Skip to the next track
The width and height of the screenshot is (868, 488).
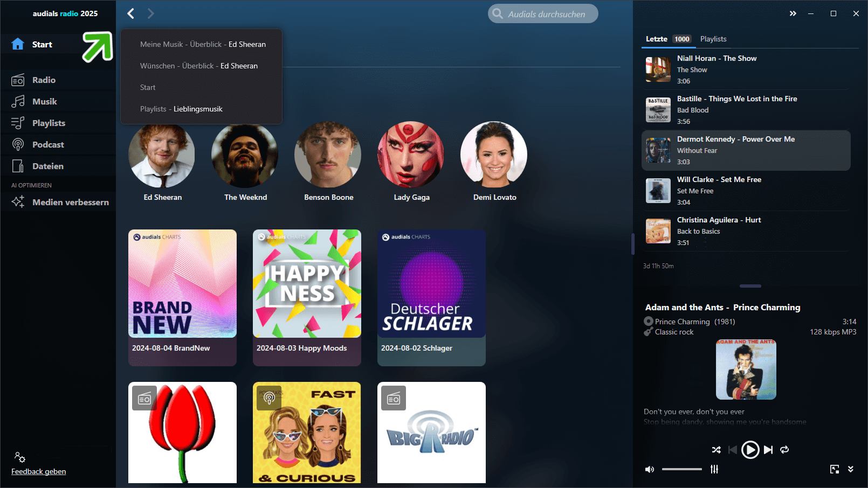768,450
